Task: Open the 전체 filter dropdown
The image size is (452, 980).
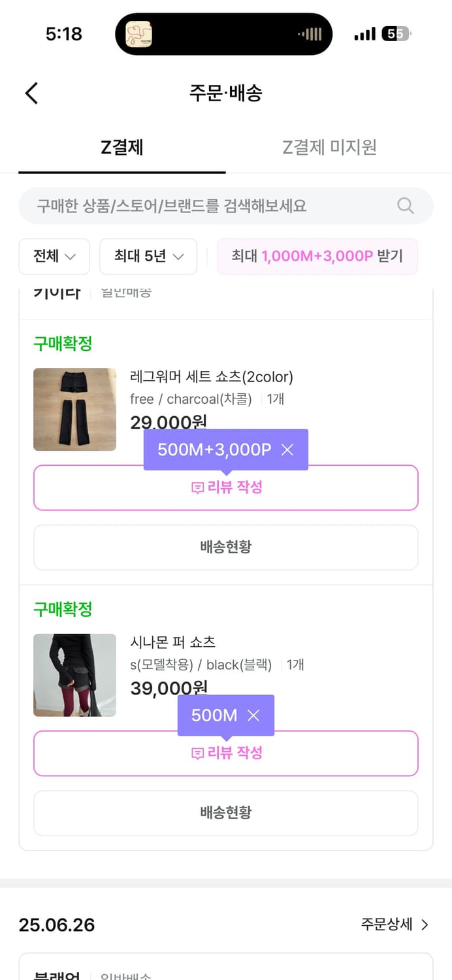Action: 54,256
